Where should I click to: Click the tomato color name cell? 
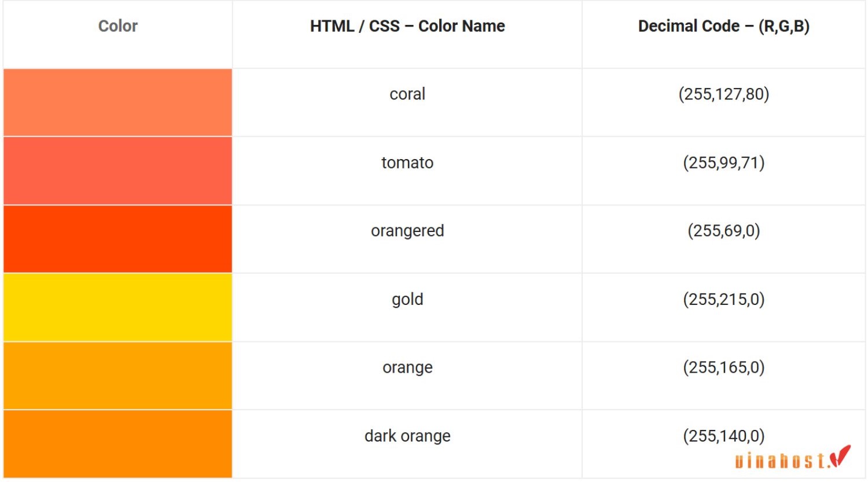coord(407,171)
